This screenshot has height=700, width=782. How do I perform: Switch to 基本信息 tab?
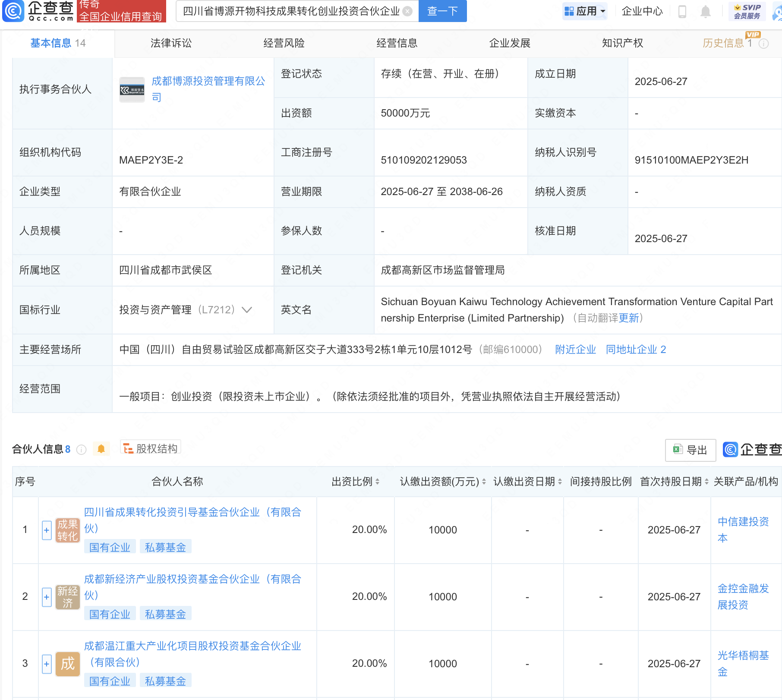click(58, 43)
